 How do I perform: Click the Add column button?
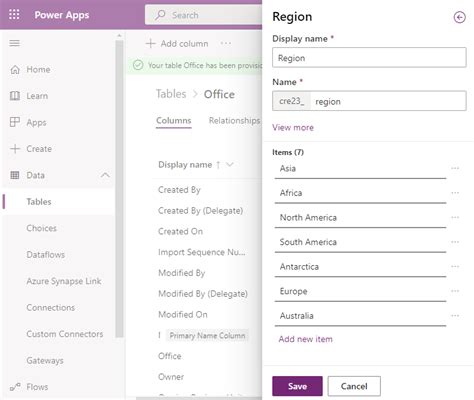point(177,43)
